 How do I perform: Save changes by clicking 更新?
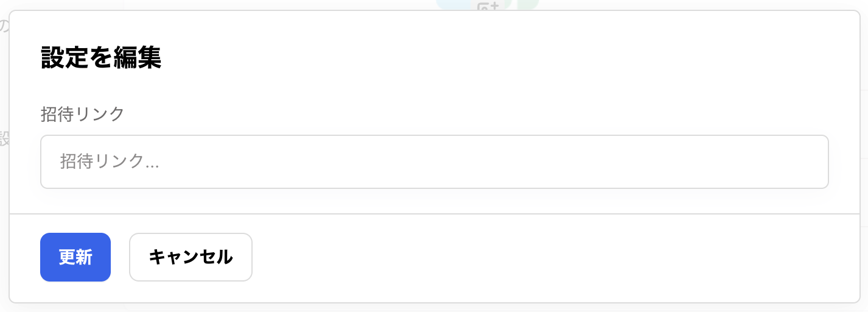pos(75,257)
